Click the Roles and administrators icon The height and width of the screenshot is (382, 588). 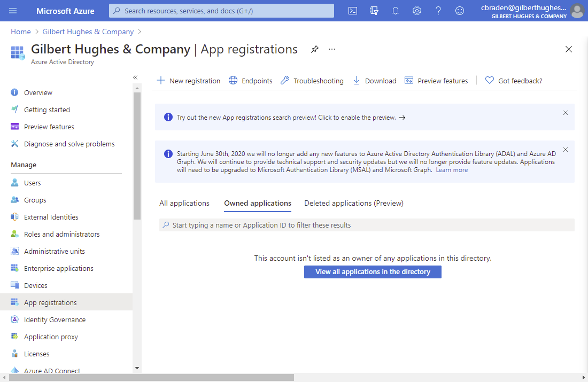point(14,234)
